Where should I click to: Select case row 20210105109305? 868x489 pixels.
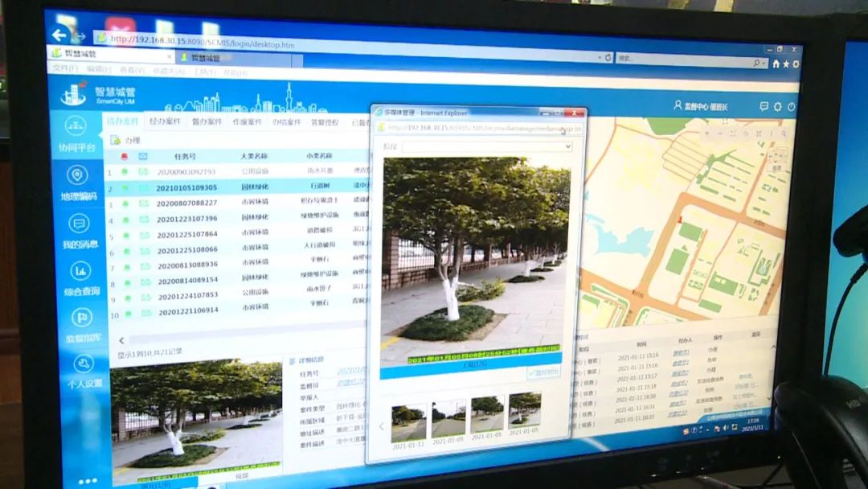click(237, 187)
